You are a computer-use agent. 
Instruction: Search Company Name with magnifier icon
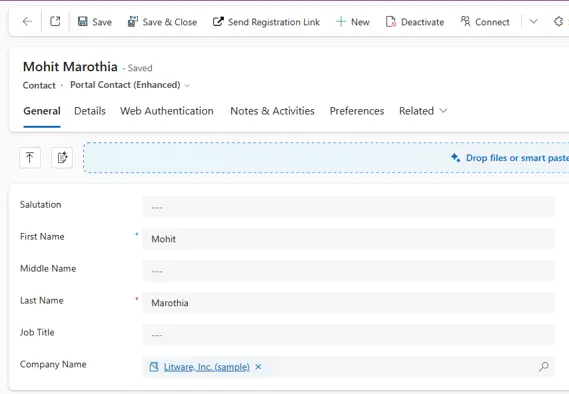[544, 366]
